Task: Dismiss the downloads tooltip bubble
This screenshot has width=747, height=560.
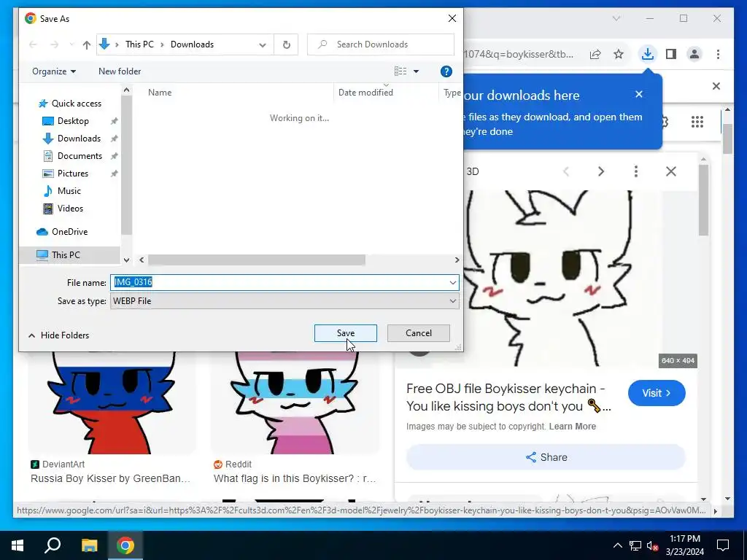Action: point(639,94)
